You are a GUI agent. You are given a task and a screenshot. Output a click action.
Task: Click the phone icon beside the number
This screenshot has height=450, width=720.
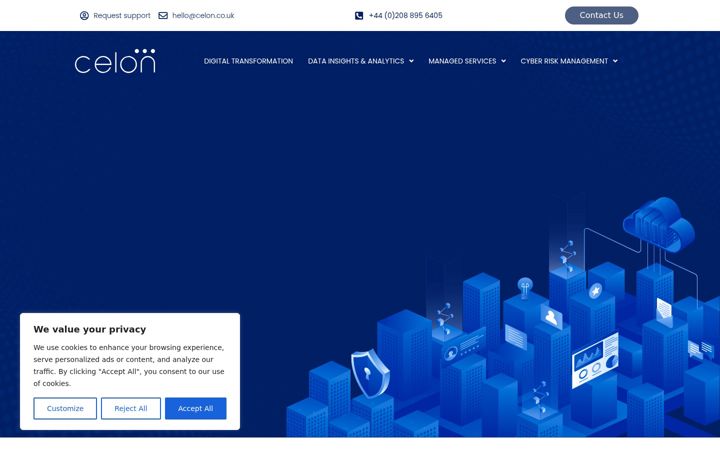pos(359,16)
